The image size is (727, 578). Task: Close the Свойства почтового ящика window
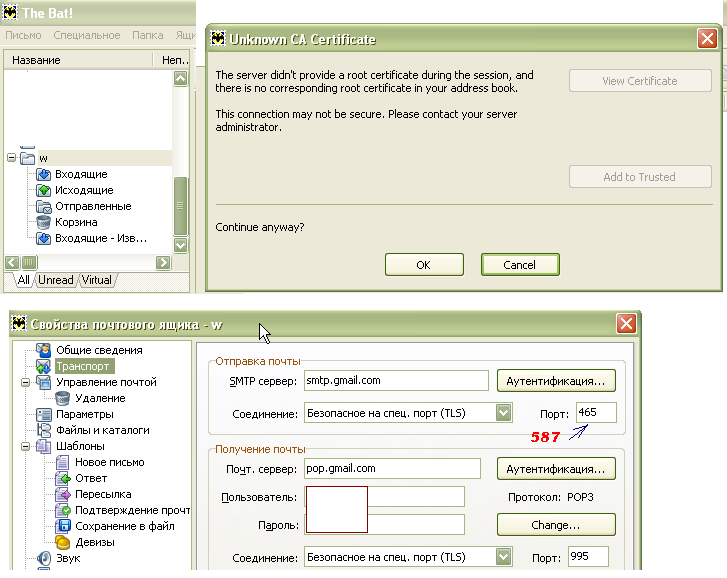pos(626,323)
